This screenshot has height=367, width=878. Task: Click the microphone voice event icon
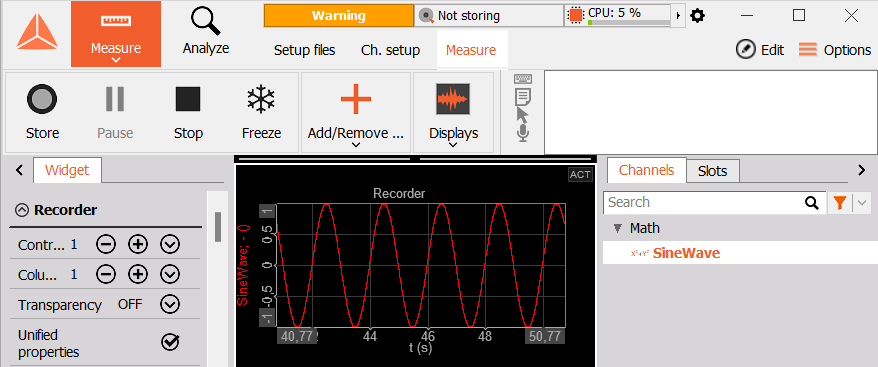(x=522, y=133)
